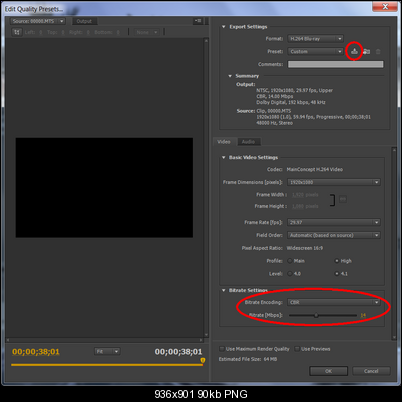Open the Bitrate Encoding CBR dropdown
The image size is (402, 402).
point(334,302)
